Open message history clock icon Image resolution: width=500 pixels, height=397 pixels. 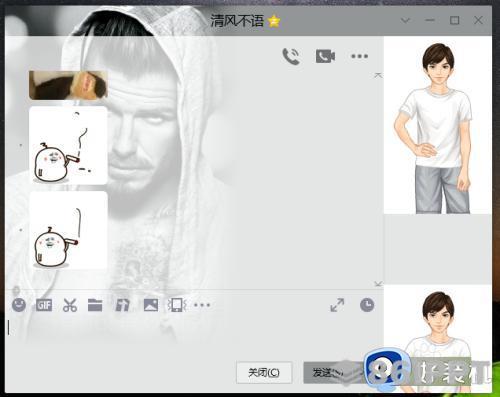367,305
